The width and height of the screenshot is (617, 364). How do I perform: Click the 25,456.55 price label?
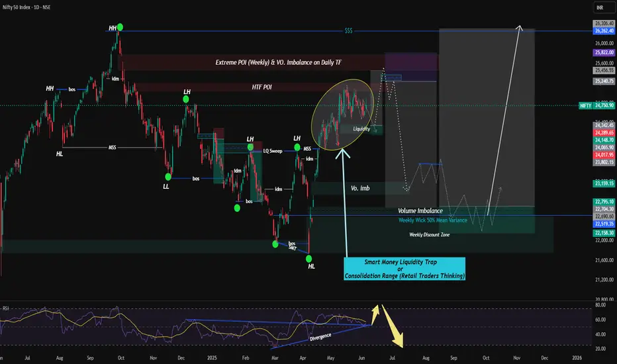(x=604, y=70)
